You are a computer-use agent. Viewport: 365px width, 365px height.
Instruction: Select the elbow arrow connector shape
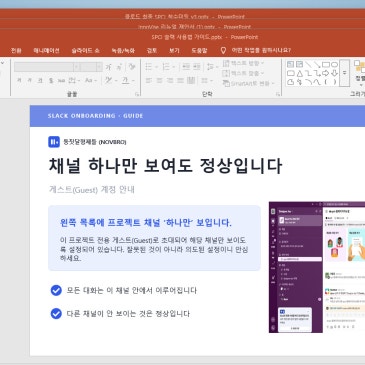(x=317, y=73)
